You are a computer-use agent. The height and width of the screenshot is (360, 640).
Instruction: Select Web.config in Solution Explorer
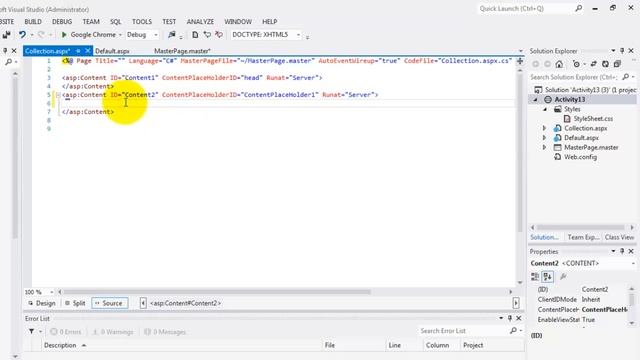tap(580, 157)
